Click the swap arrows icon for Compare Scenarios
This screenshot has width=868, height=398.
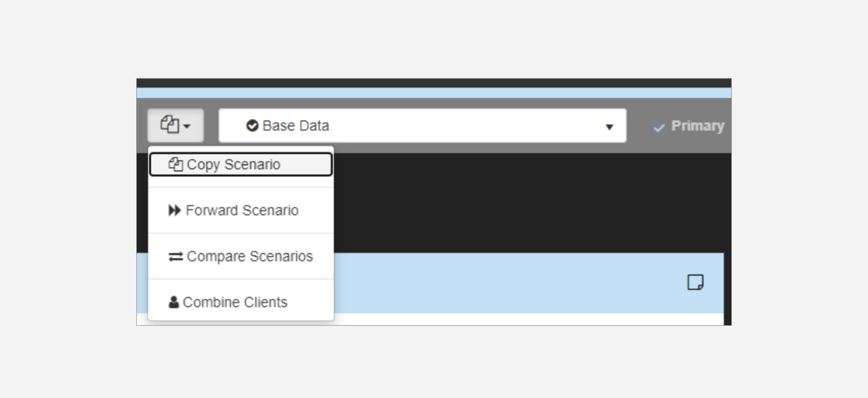pos(176,257)
